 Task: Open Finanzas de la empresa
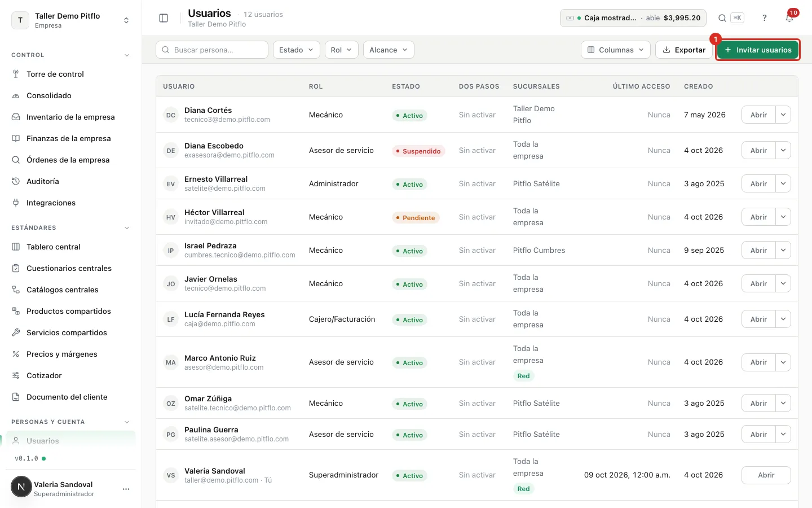click(70, 138)
